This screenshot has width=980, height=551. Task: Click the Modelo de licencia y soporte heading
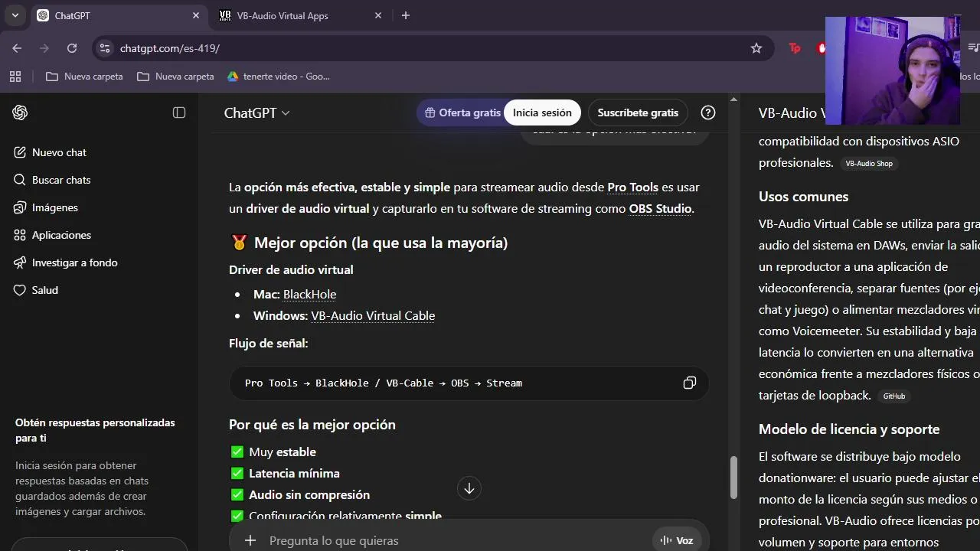click(849, 429)
